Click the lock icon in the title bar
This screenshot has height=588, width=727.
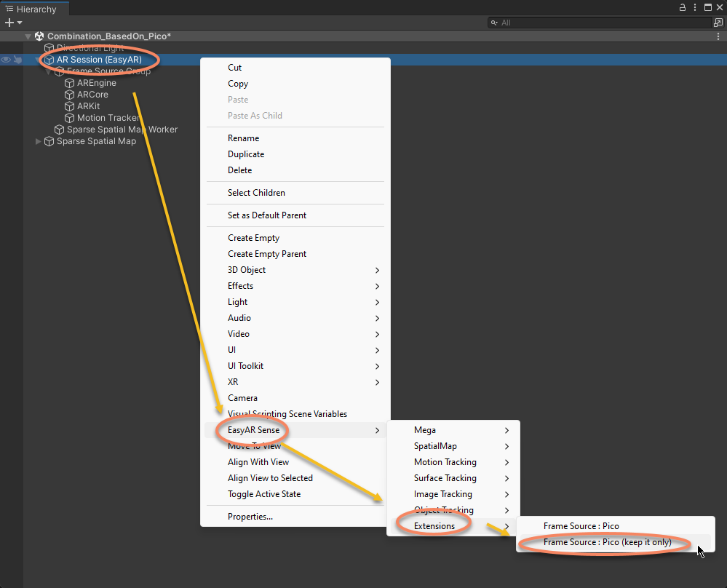[681, 7]
